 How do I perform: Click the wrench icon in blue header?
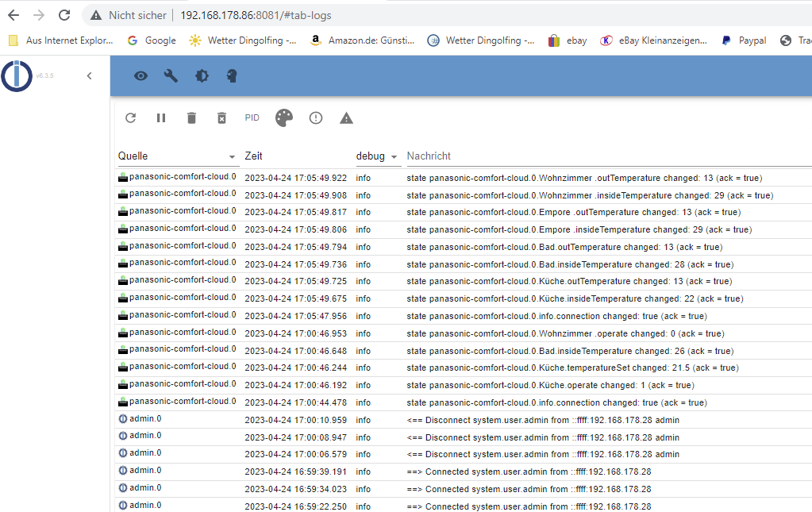click(x=171, y=76)
